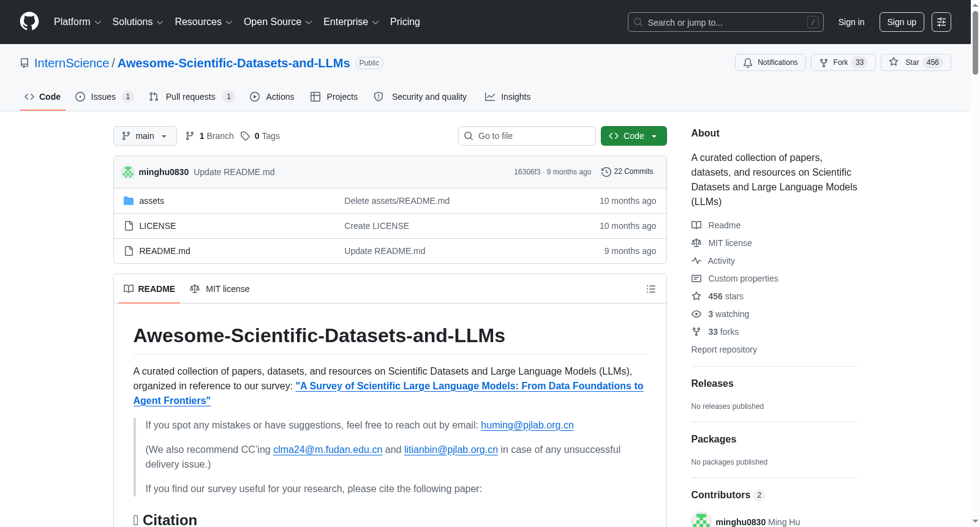Expand the Open Source header menu
This screenshot has height=527, width=980.
click(x=278, y=22)
